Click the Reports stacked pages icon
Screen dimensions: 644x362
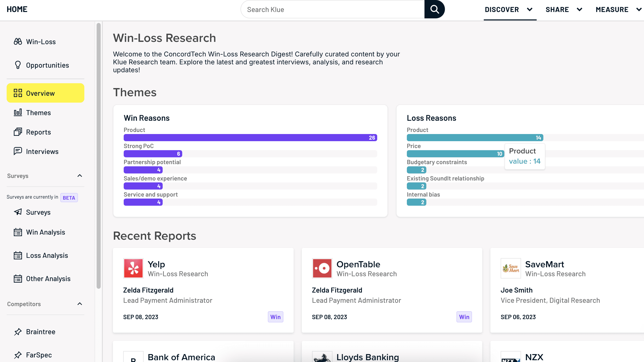click(x=18, y=132)
